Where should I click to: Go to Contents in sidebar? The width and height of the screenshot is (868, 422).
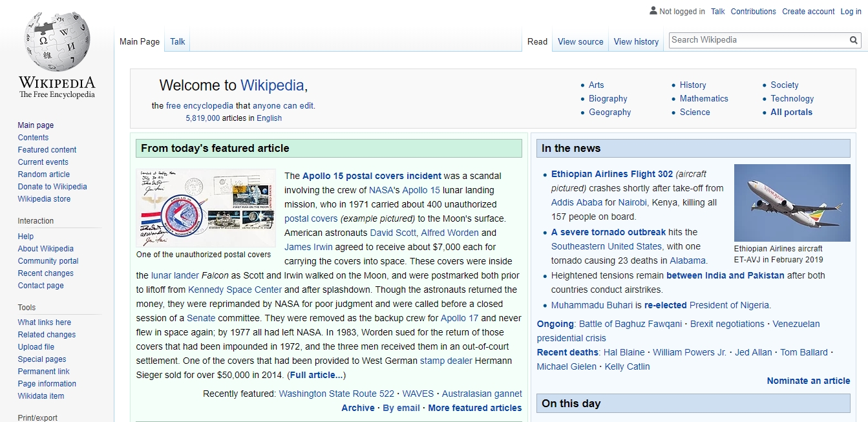(33, 138)
